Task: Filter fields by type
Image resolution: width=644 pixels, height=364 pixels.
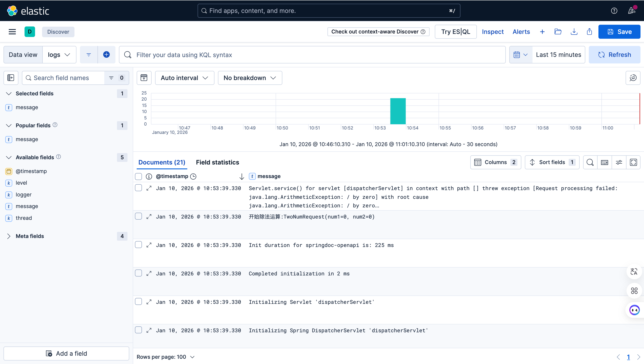Action: pos(116,78)
